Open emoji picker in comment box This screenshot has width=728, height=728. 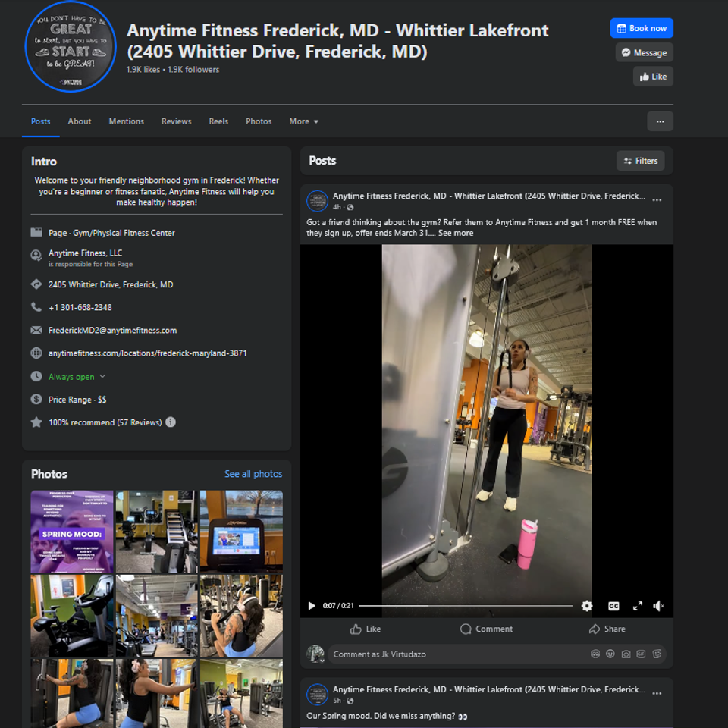click(610, 654)
